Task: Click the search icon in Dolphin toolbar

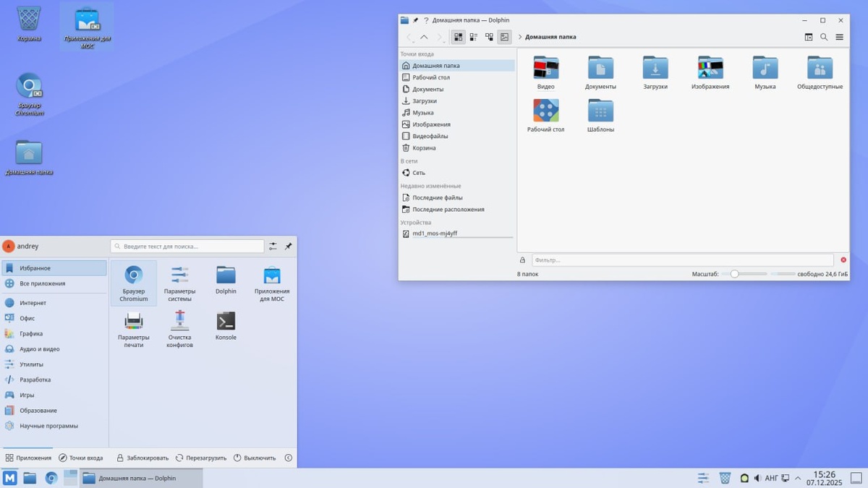Action: tap(824, 37)
